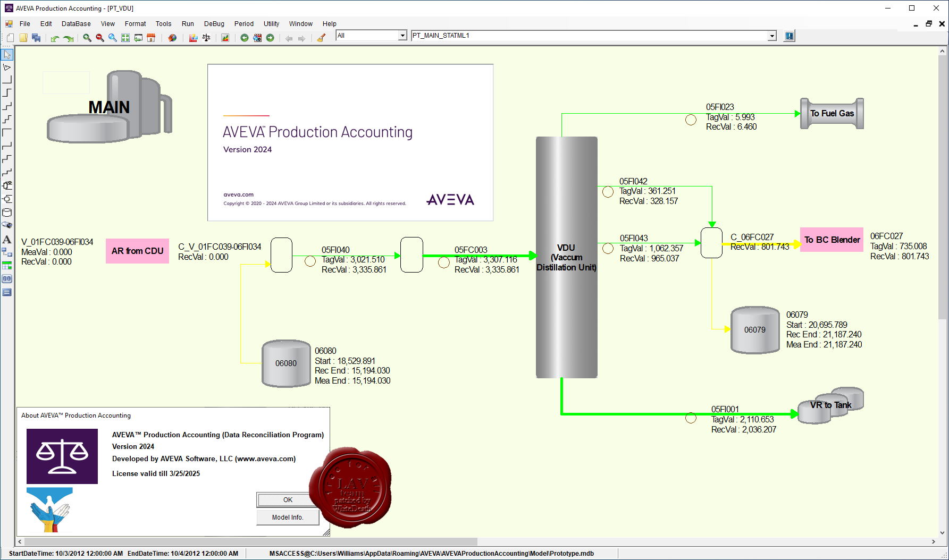The image size is (949, 560).
Task: Click 'RecVal : 2,036.207' label
Action: point(744,429)
